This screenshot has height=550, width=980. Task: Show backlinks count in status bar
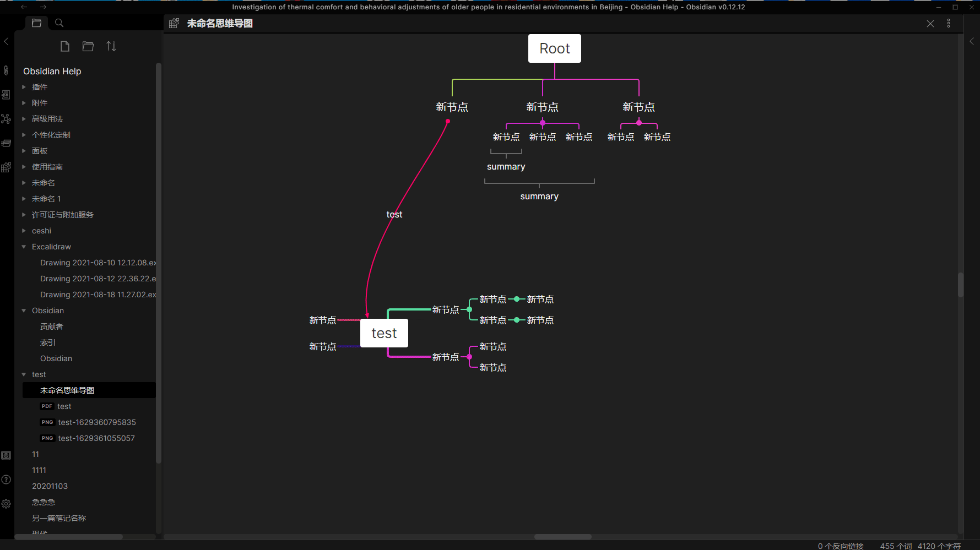[x=841, y=546]
